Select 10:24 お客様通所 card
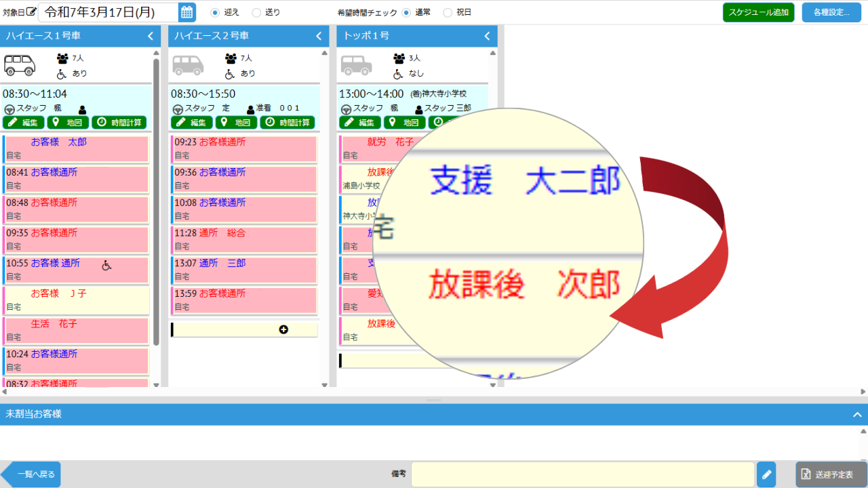 pos(76,361)
